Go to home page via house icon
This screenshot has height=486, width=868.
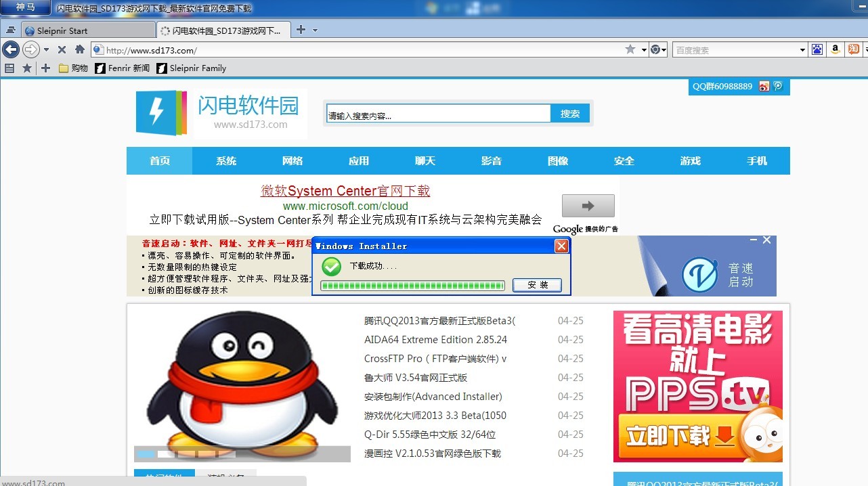pos(79,49)
